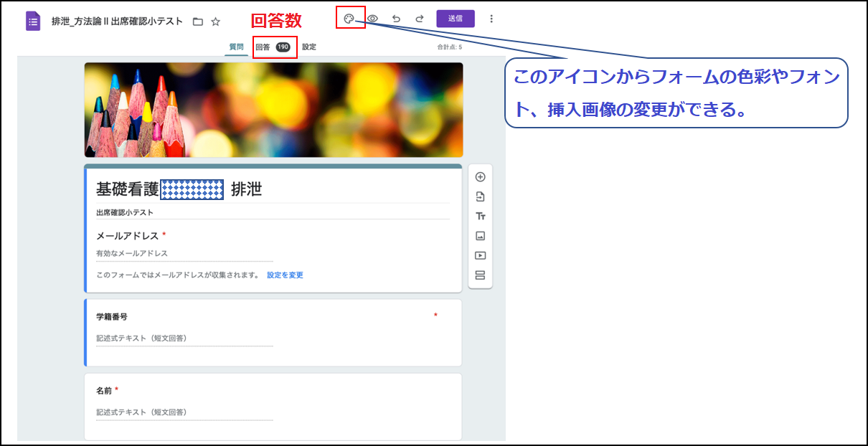The width and height of the screenshot is (868, 446).
Task: Open the 設定 tab
Action: point(309,47)
